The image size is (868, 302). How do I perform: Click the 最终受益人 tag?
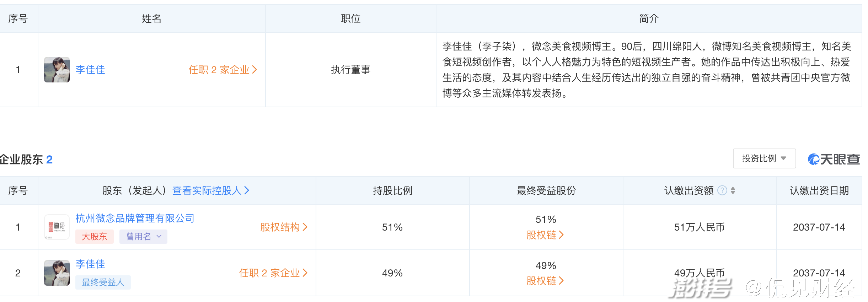(103, 282)
